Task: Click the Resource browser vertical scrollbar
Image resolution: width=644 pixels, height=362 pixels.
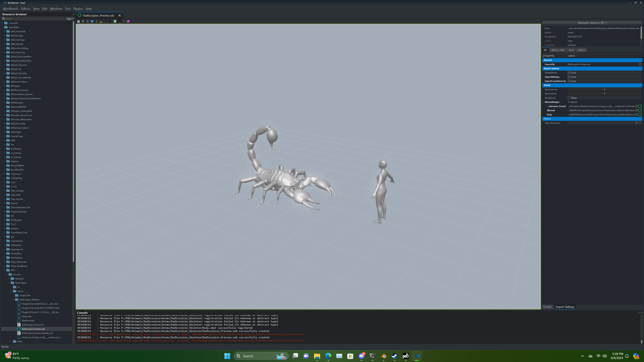Action: (x=73, y=141)
